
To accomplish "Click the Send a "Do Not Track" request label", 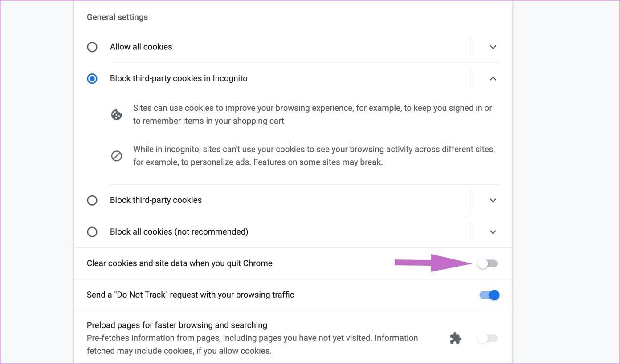I will click(x=191, y=295).
